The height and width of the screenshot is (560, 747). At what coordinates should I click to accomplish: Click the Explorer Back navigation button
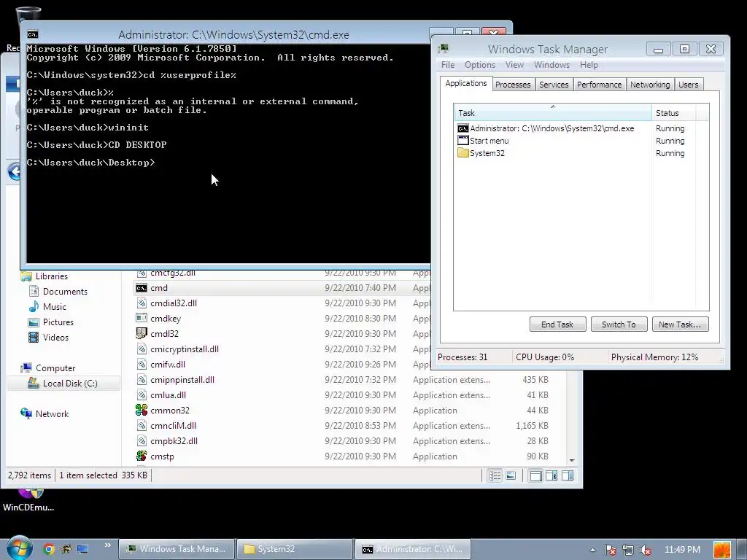(15, 171)
